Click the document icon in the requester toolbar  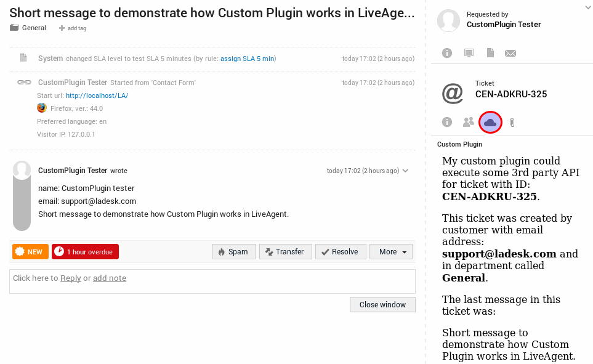490,53
